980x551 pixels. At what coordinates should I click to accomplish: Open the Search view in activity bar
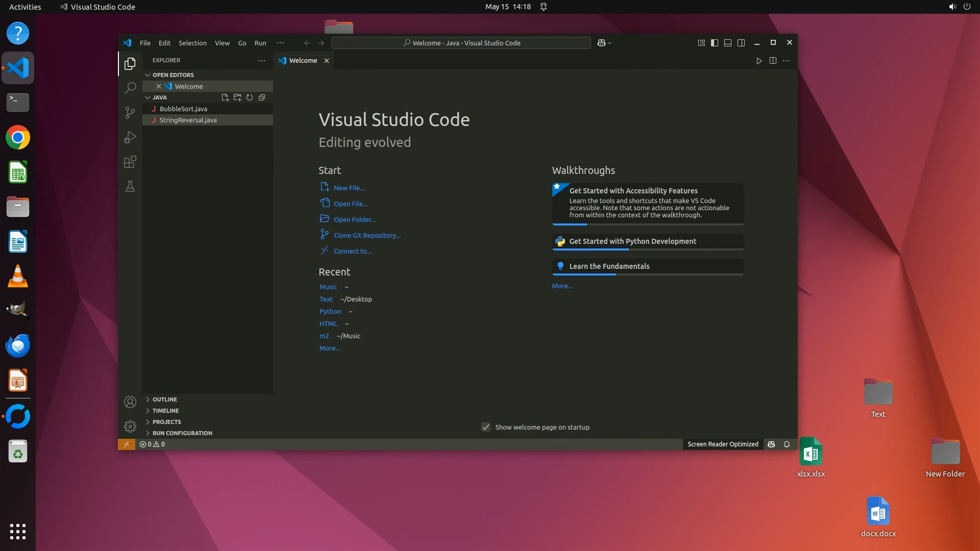[130, 88]
